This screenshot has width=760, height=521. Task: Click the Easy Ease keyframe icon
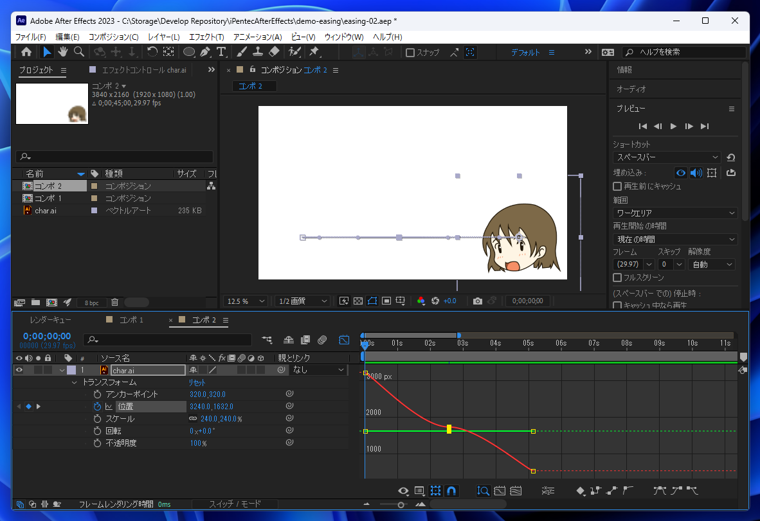pos(659,491)
